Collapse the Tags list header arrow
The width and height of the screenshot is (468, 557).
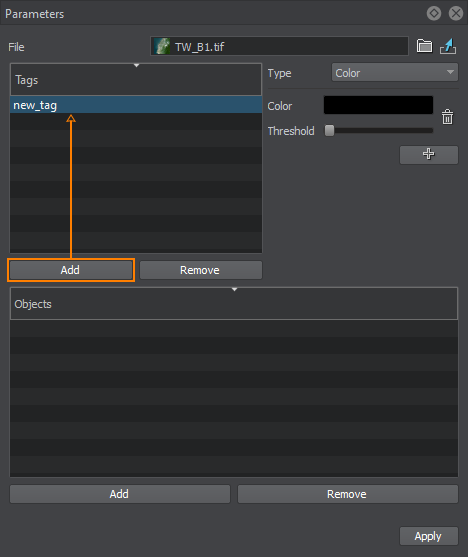[x=136, y=65]
